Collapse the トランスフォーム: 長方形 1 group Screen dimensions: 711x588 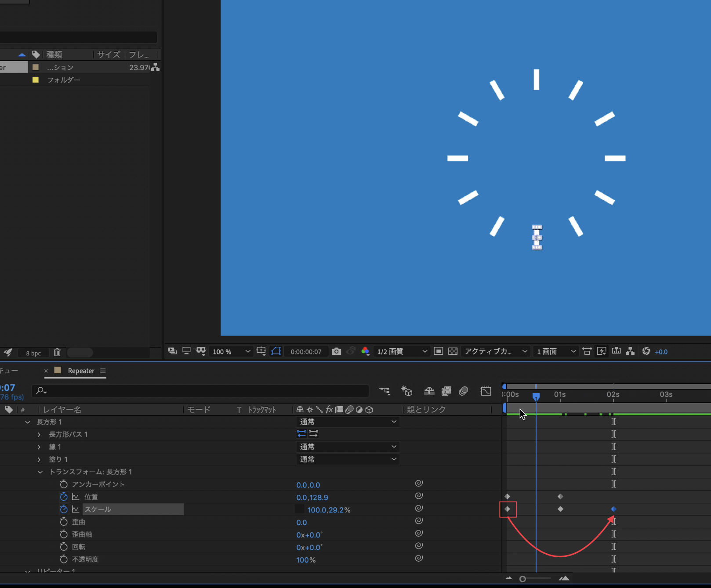tap(40, 472)
